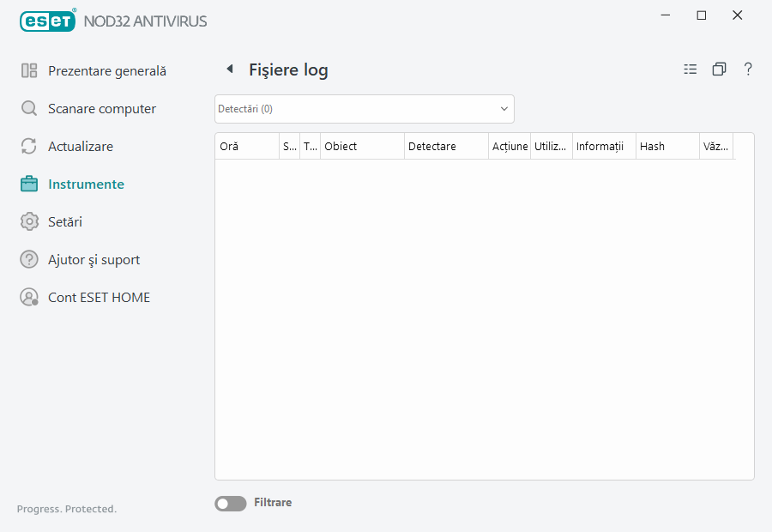Open the Detectări log type dropdown

pyautogui.click(x=364, y=108)
